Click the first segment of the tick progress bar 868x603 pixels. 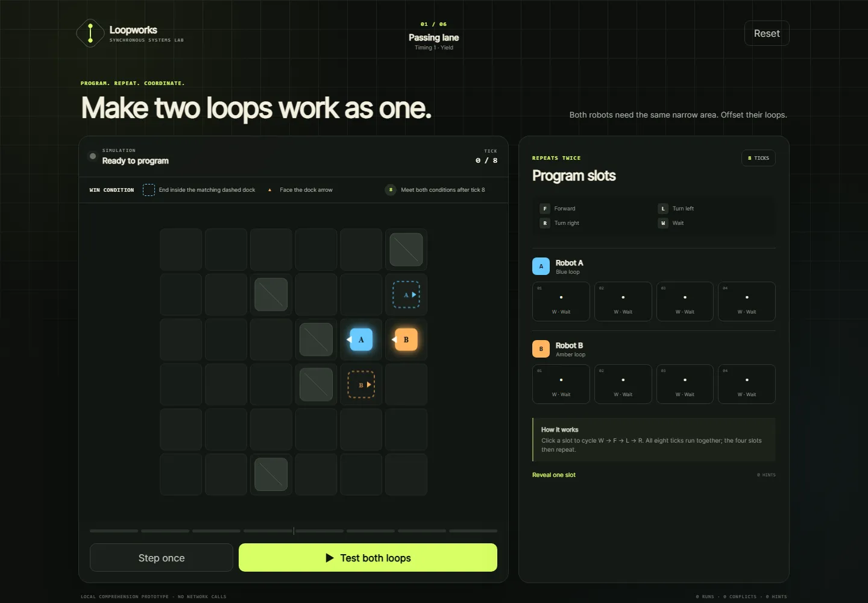pyautogui.click(x=114, y=531)
